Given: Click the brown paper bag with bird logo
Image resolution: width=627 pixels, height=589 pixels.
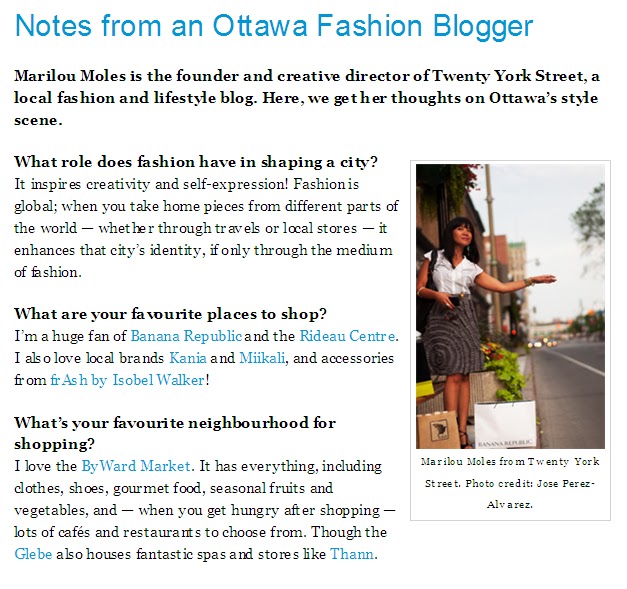Looking at the screenshot, I should (438, 430).
